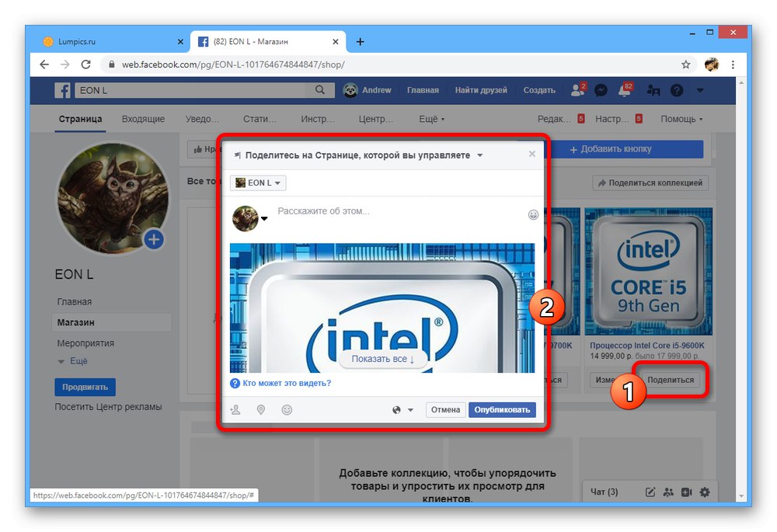Expand the Ещё tab menu
The image size is (777, 532).
tap(431, 119)
